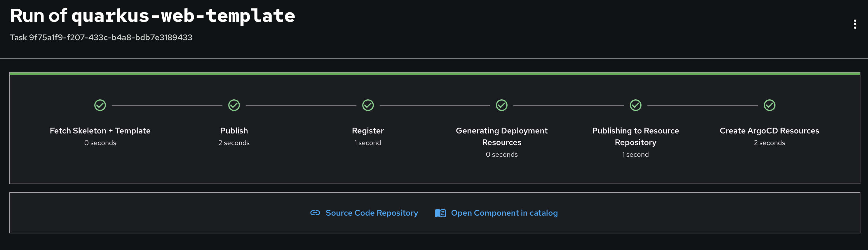Screen dimensions: 868x250
Task: Click '1 second' under Register
Action: [368, 143]
